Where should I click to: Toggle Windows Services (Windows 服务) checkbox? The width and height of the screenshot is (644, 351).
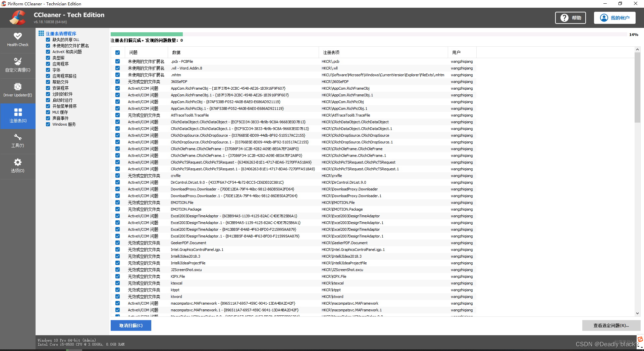tap(48, 124)
